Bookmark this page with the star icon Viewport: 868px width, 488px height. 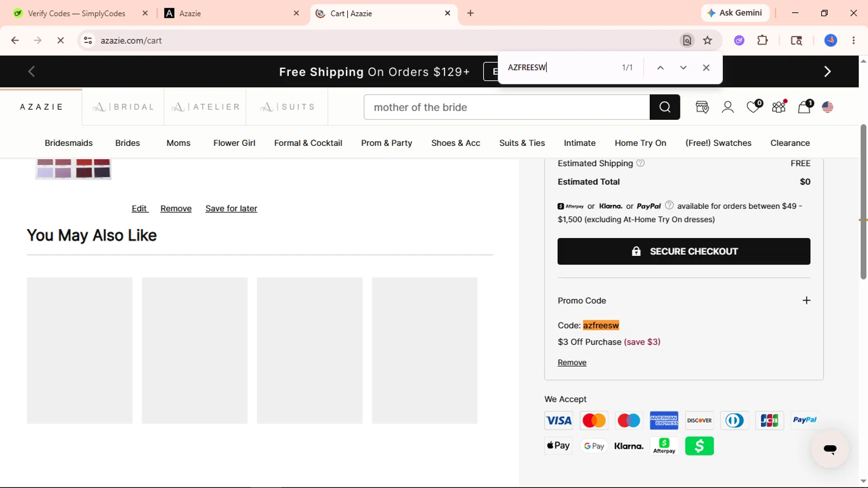click(707, 41)
